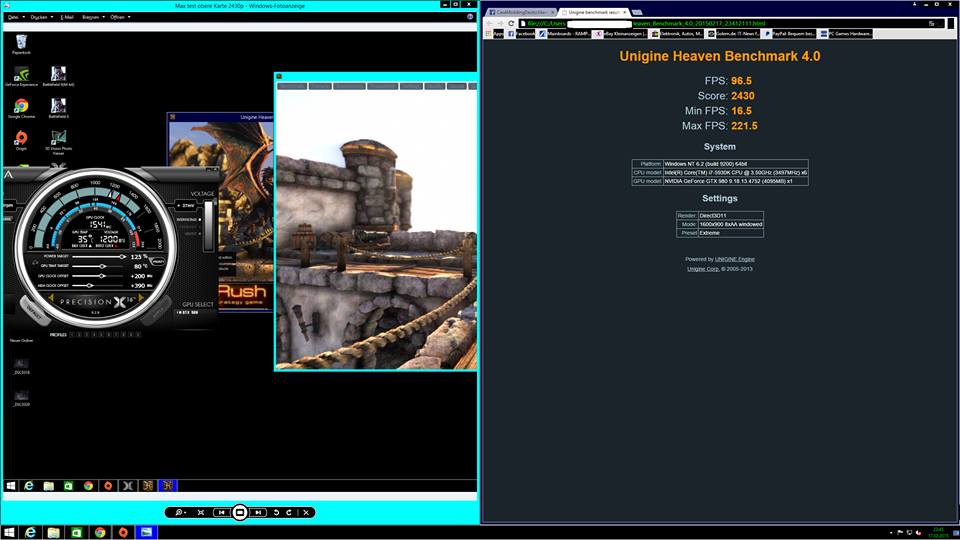
Task: Click the network icon in system tray
Action: [909, 532]
